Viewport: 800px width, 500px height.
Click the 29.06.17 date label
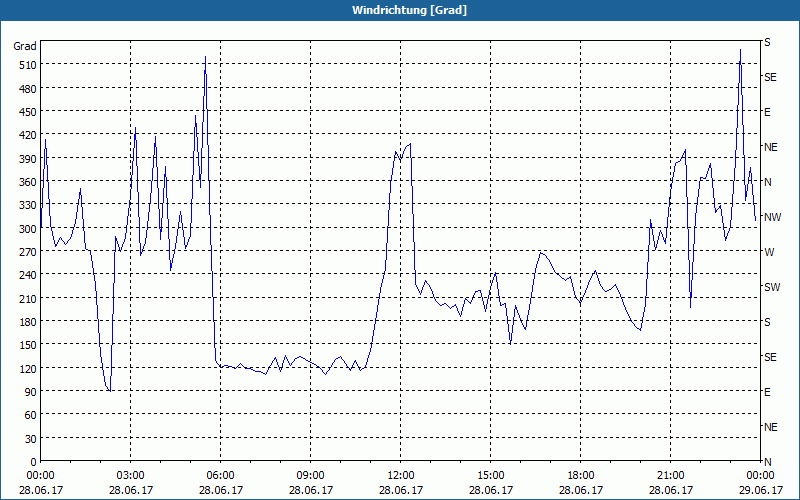pyautogui.click(x=760, y=490)
